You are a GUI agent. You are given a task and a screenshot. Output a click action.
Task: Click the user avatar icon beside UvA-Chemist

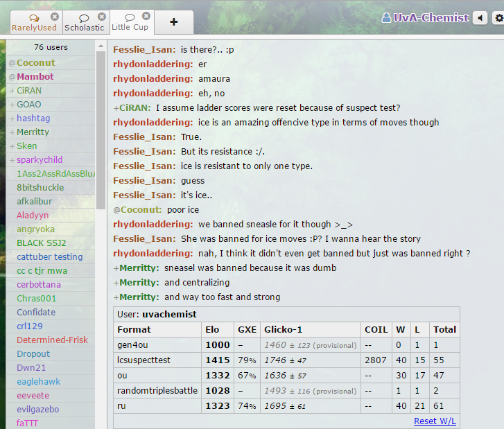point(386,18)
